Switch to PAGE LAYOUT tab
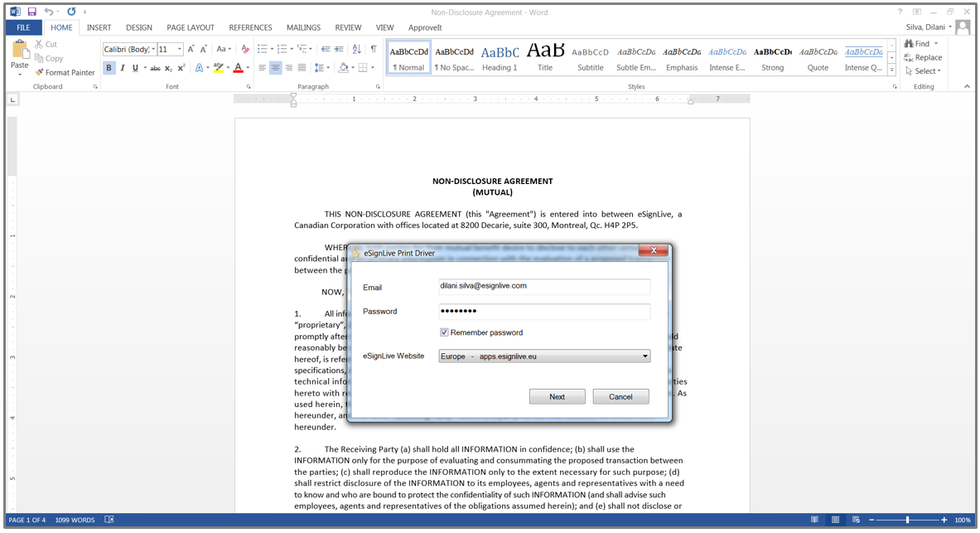The height and width of the screenshot is (533, 980). point(190,27)
